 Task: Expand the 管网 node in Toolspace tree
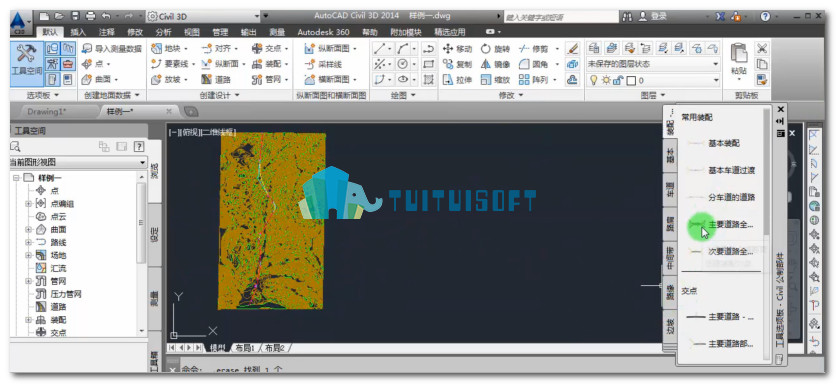coord(28,281)
